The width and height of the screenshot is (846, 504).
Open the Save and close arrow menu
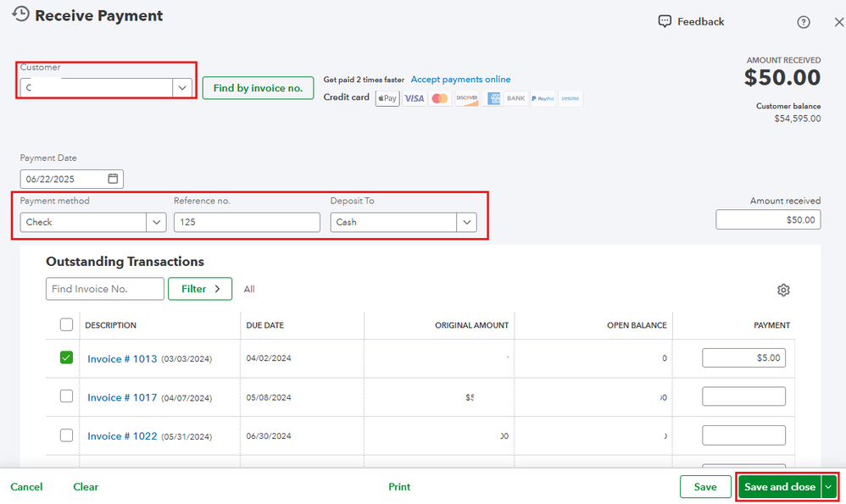tap(829, 487)
